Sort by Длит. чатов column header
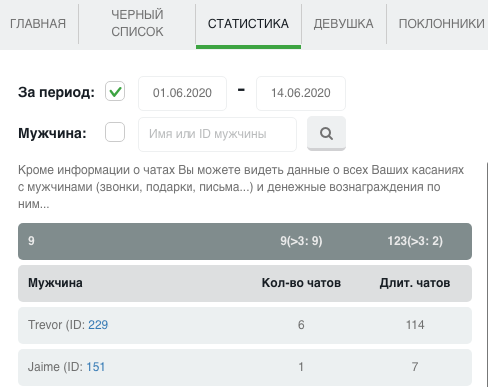This screenshot has width=488, height=387. pos(415,283)
